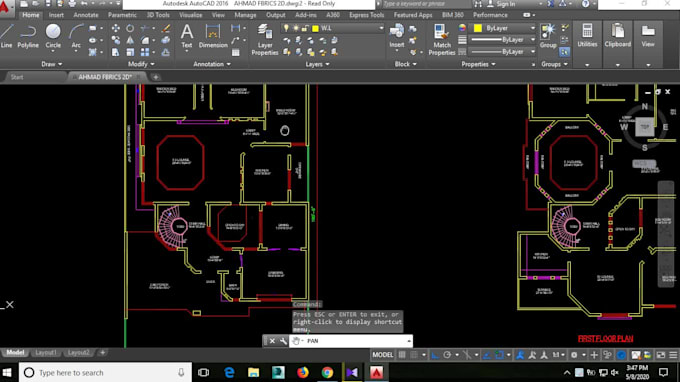Image resolution: width=680 pixels, height=382 pixels.
Task: Switch to the Layout1 tab
Action: point(46,353)
